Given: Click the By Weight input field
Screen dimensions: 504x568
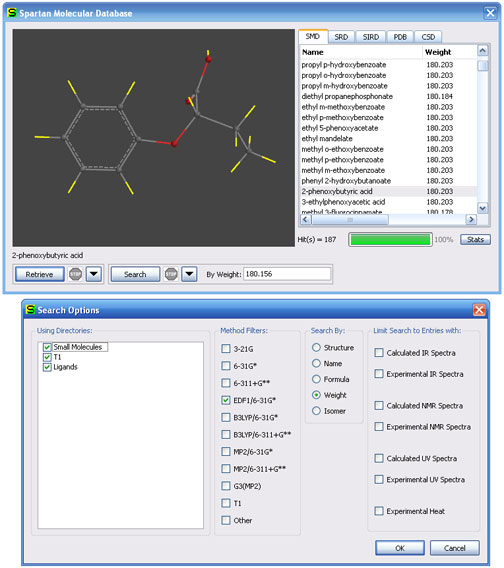Looking at the screenshot, I should pos(287,274).
